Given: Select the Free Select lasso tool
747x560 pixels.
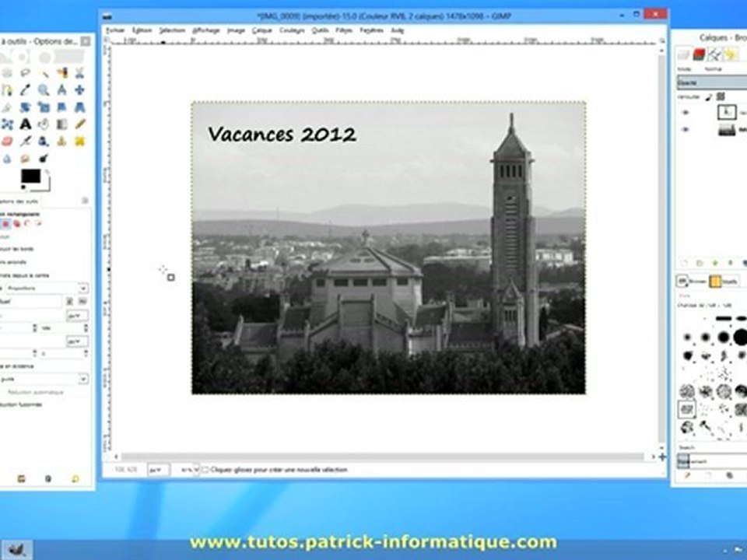Looking at the screenshot, I should pos(25,73).
